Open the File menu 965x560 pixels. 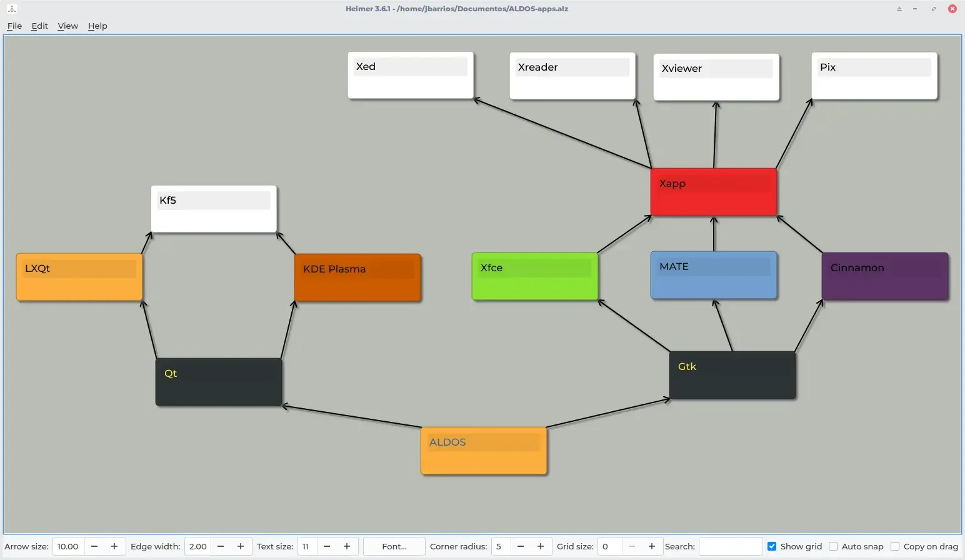[x=14, y=26]
